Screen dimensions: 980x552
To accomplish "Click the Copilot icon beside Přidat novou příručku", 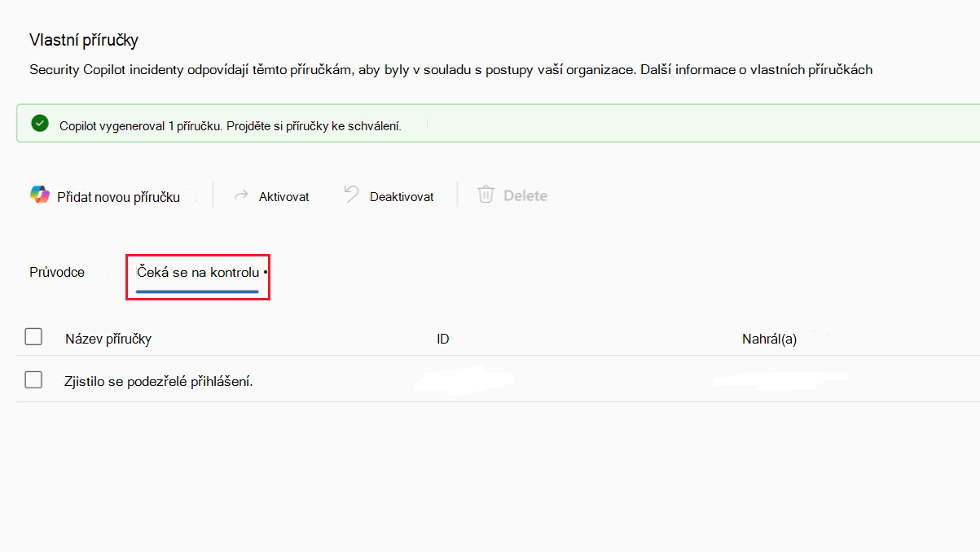I will tap(39, 195).
